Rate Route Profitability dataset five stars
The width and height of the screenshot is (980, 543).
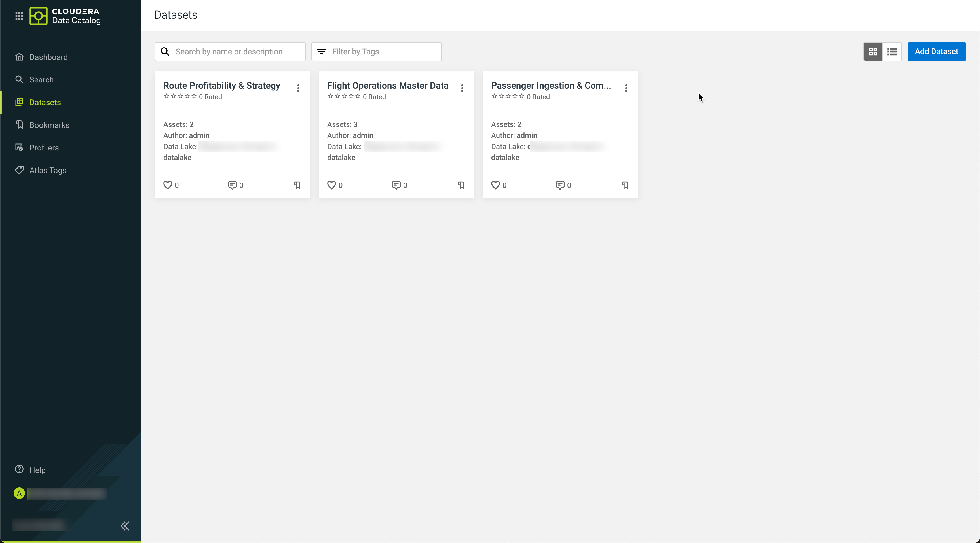tap(194, 96)
